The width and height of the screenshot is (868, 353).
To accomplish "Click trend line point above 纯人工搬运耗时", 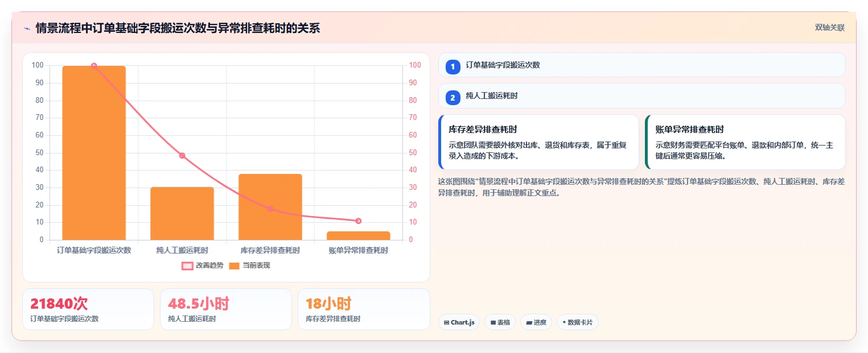I will (x=182, y=155).
